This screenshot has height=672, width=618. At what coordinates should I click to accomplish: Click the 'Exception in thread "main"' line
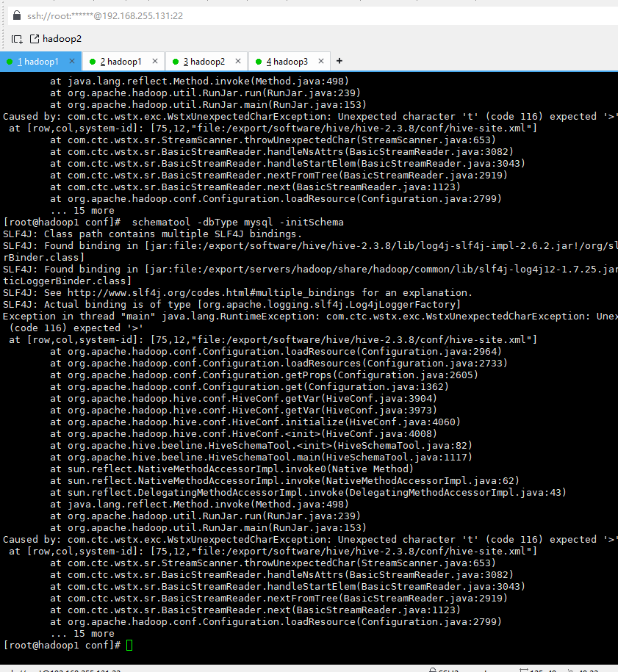click(x=311, y=317)
